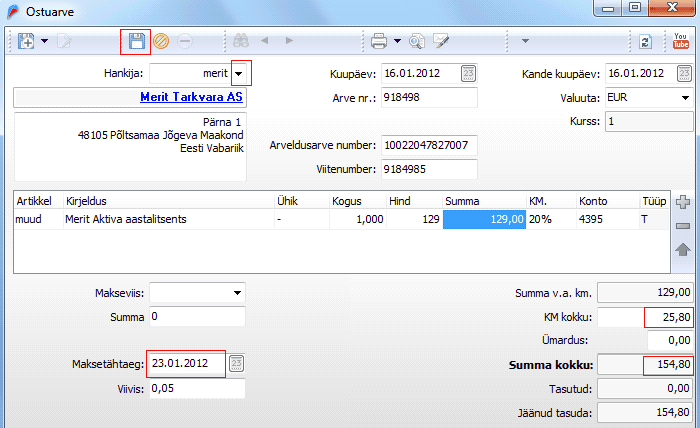This screenshot has height=428, width=700.
Task: Open the print preview magnifier icon
Action: tap(417, 42)
